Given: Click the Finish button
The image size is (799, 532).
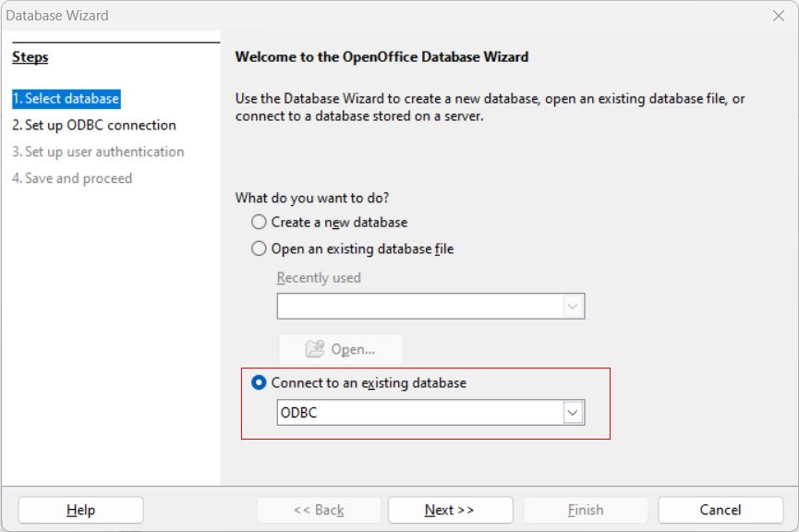Looking at the screenshot, I should [x=586, y=510].
